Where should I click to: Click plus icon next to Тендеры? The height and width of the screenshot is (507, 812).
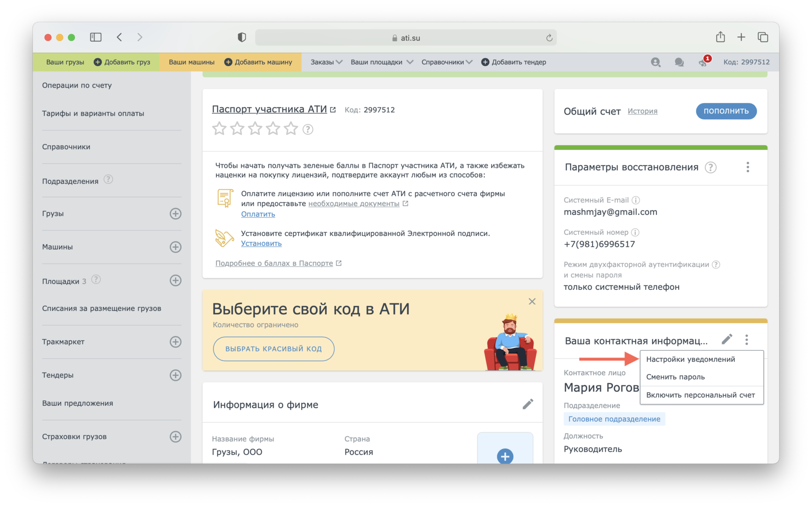(x=175, y=375)
